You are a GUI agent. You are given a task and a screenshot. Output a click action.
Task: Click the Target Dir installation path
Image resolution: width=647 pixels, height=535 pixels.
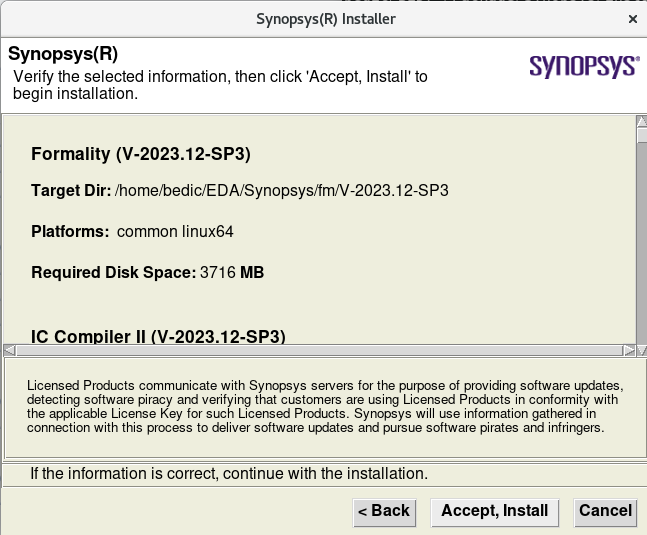tap(281, 191)
